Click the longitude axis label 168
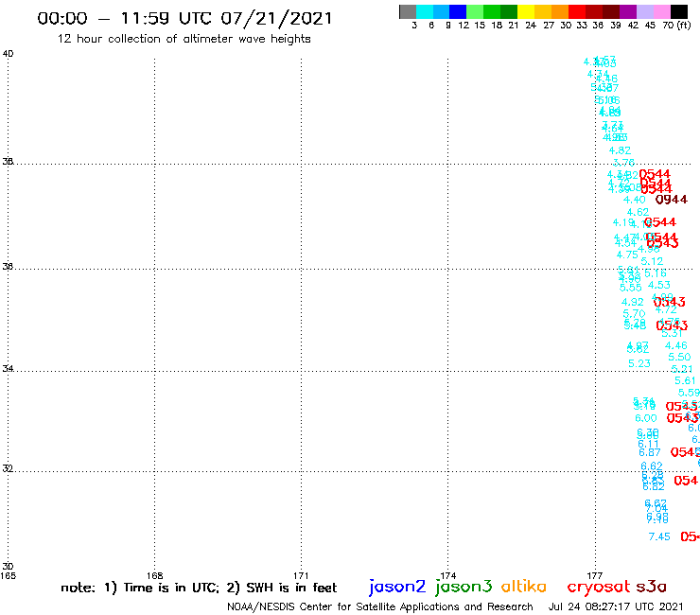The width and height of the screenshot is (700, 615). click(x=154, y=575)
